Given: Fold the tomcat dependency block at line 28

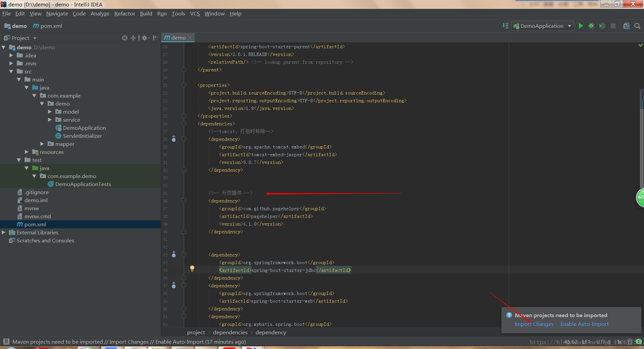Looking at the screenshot, I should (x=184, y=139).
